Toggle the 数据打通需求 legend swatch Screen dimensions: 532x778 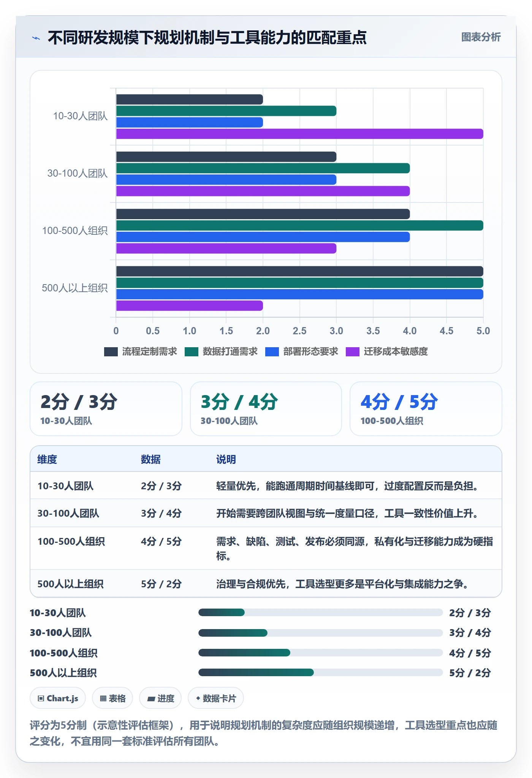coord(192,352)
